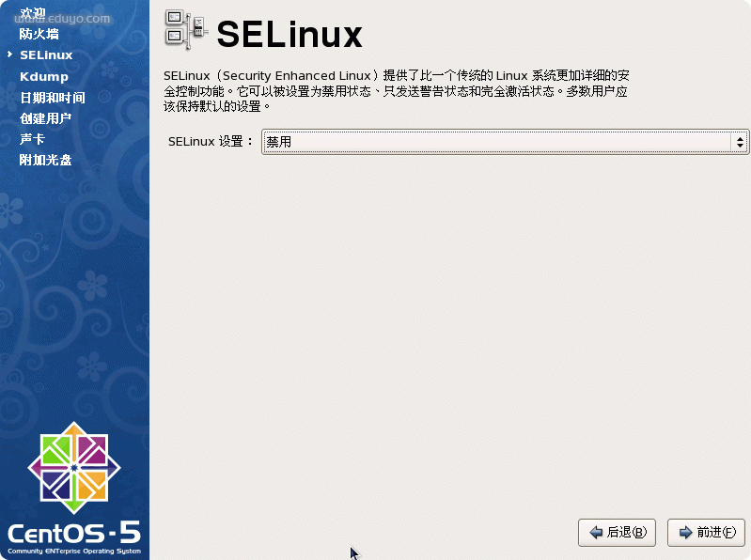Click the 前进(F) forward button

click(x=707, y=532)
